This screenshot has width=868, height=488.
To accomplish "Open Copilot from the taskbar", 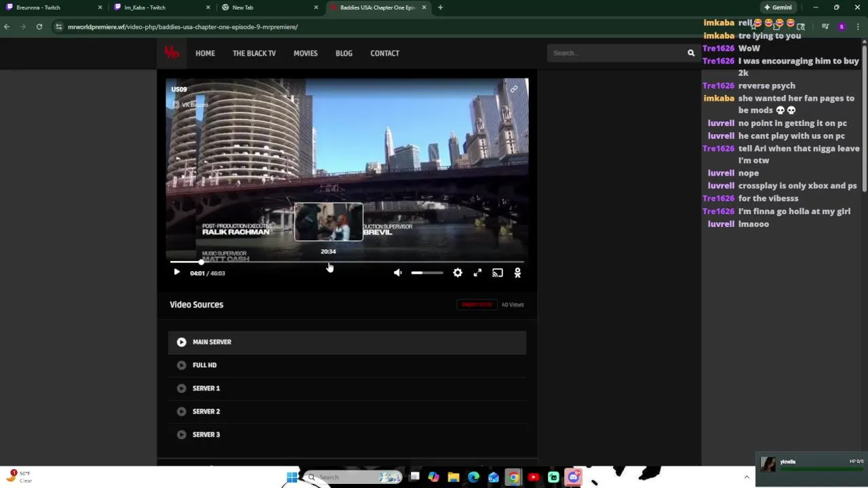I will click(x=434, y=477).
